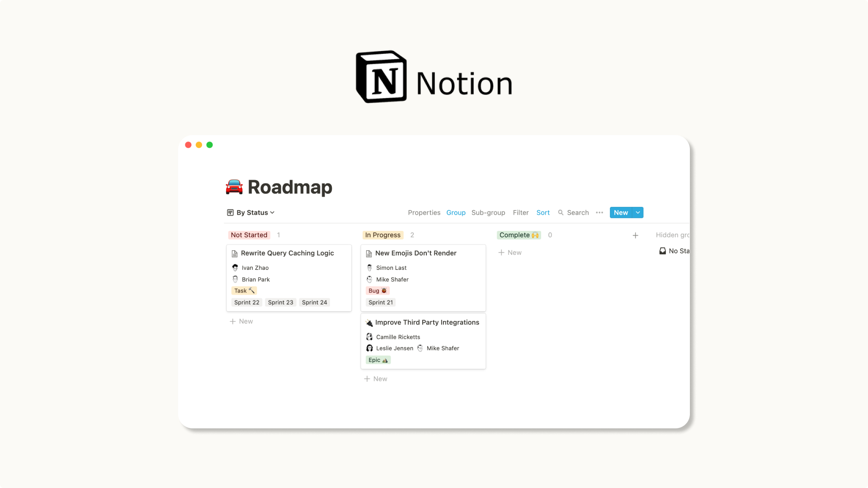
Task: Click the Sprint 24 tag
Action: [x=314, y=302]
